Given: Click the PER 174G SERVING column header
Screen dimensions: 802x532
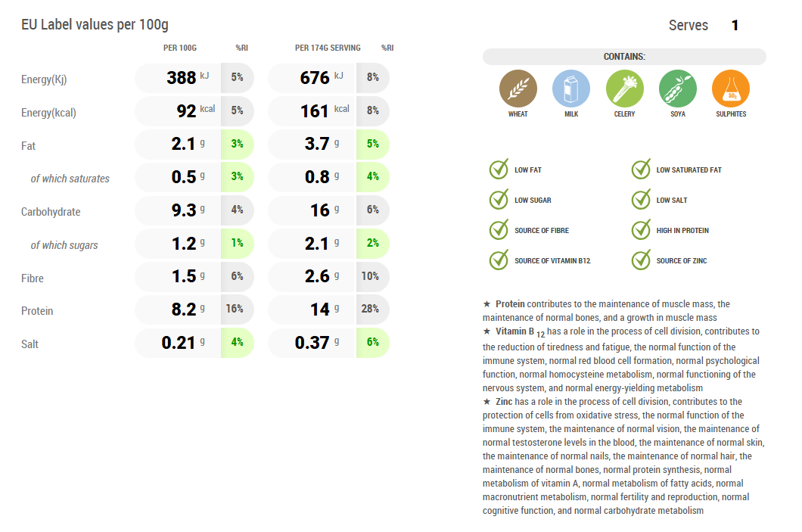Looking at the screenshot, I should [328, 48].
